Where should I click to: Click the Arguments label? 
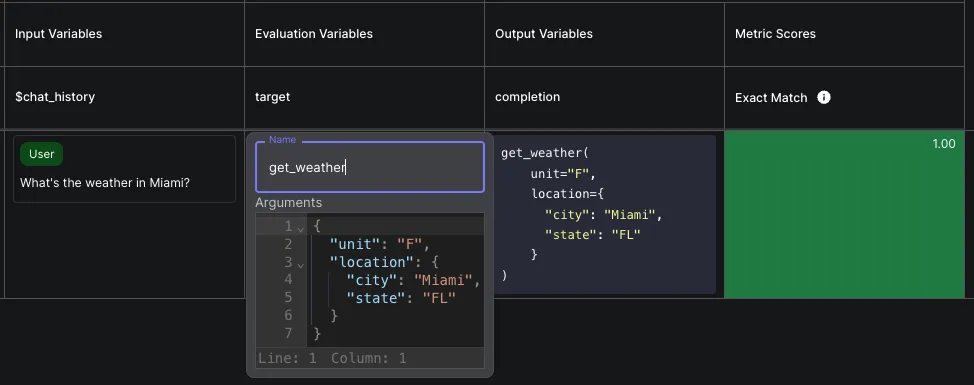coord(289,202)
